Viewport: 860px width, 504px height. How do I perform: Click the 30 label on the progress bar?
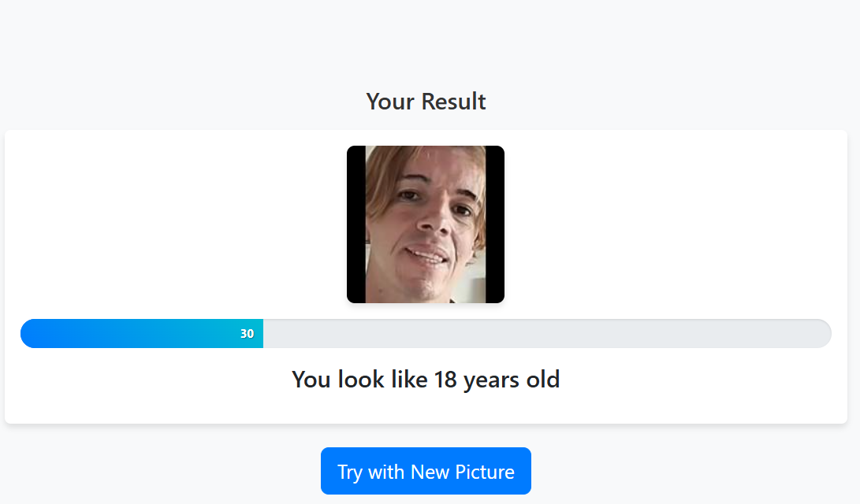click(247, 334)
